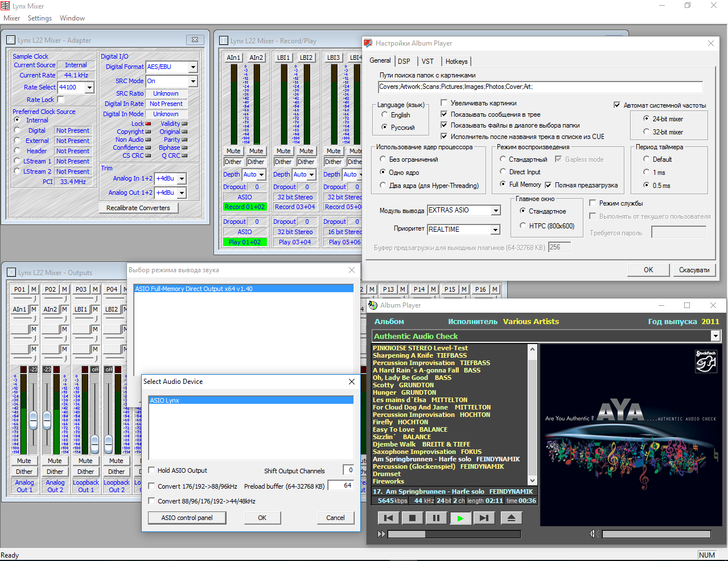Expand the Authentic Audio Check album dropdown
The width and height of the screenshot is (728, 561).
pos(715,336)
